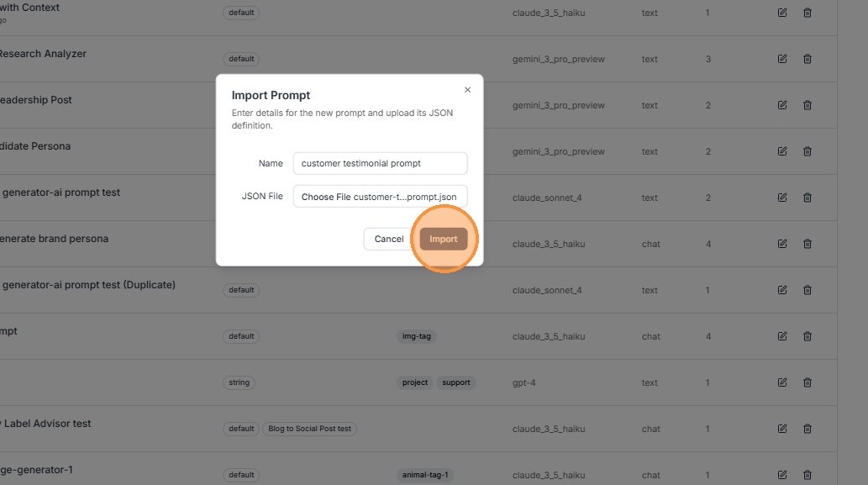The image size is (868, 485).
Task: Click the img-tag label
Action: (416, 336)
